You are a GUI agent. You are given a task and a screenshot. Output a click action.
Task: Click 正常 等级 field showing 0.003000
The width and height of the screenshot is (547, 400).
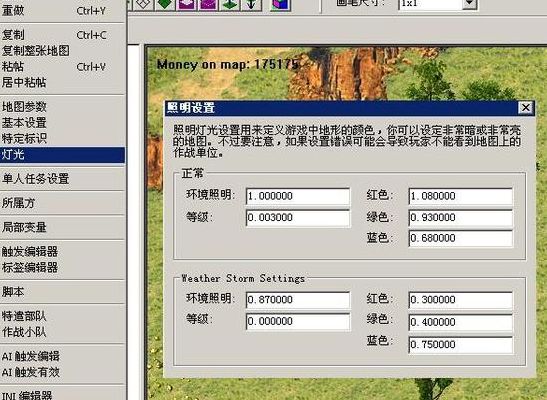pos(298,218)
